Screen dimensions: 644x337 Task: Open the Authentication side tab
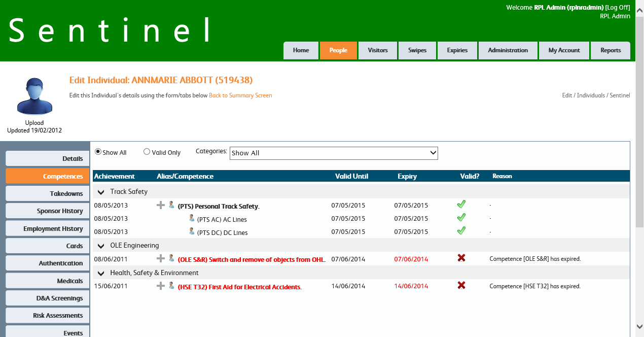coord(48,263)
